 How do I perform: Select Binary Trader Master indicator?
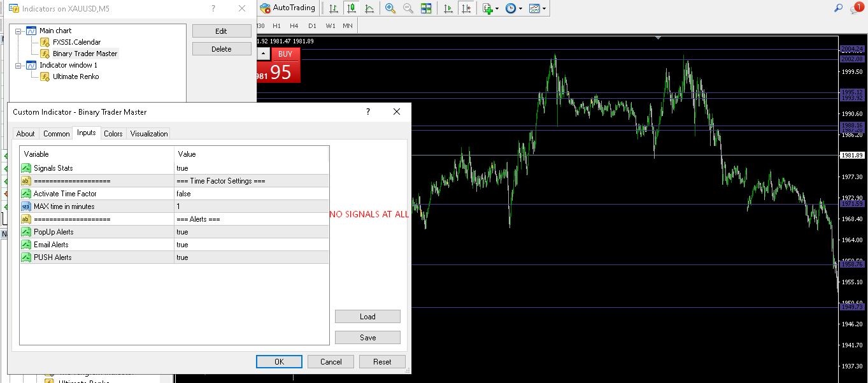(x=85, y=54)
